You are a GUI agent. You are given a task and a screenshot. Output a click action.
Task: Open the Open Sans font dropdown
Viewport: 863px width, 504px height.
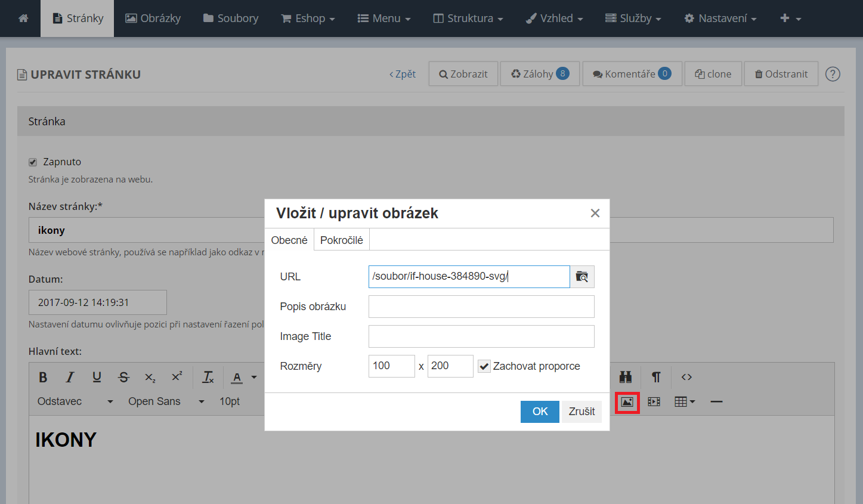point(166,401)
